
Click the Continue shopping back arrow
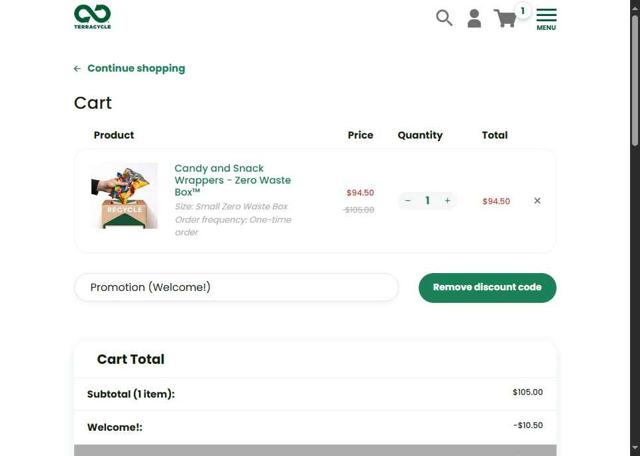point(77,69)
